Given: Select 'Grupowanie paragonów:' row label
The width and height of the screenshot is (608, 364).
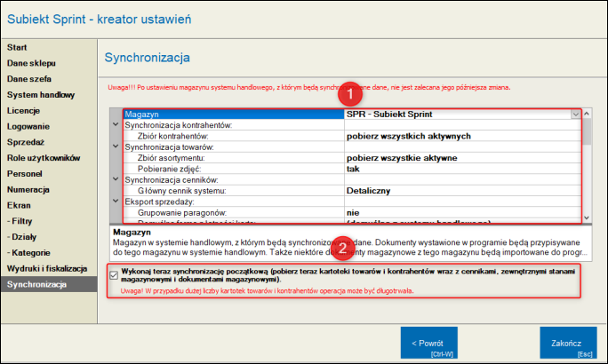Looking at the screenshot, I should click(182, 212).
